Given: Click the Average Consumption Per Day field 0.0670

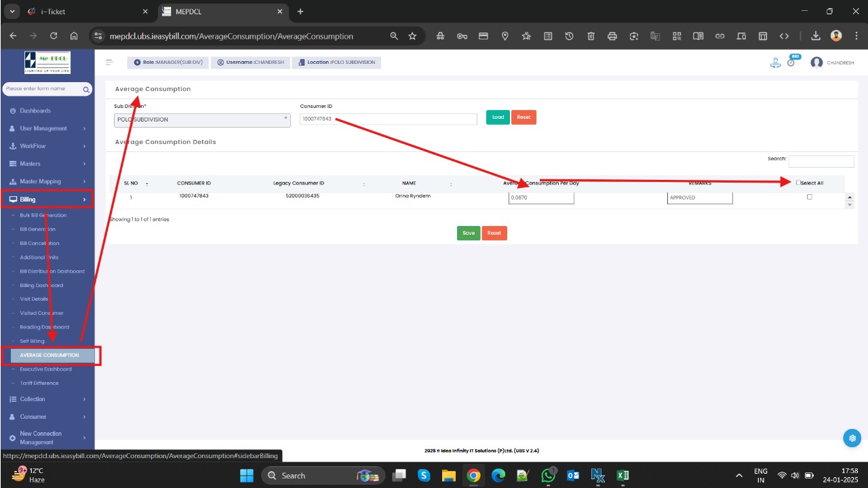Looking at the screenshot, I should point(541,198).
